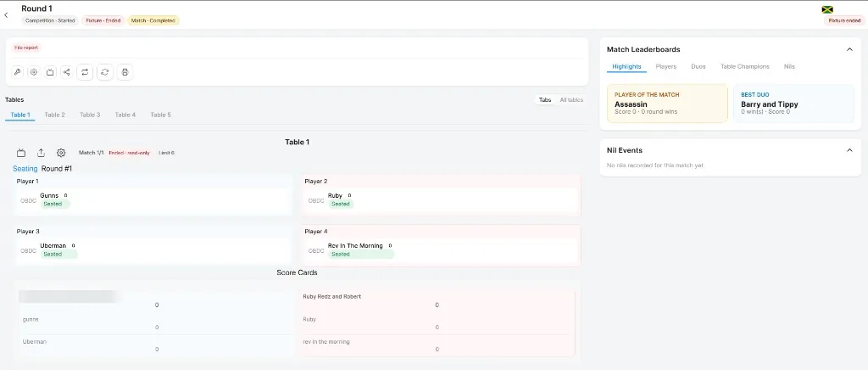
Task: Collapse the Match Leaderboards panel
Action: (x=849, y=49)
